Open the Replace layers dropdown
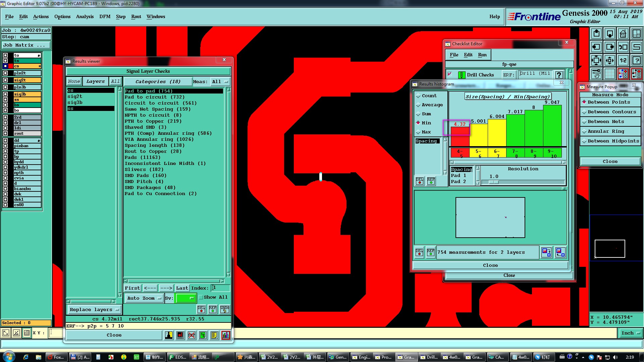Screen dimensions: 644x362 click(x=94, y=309)
